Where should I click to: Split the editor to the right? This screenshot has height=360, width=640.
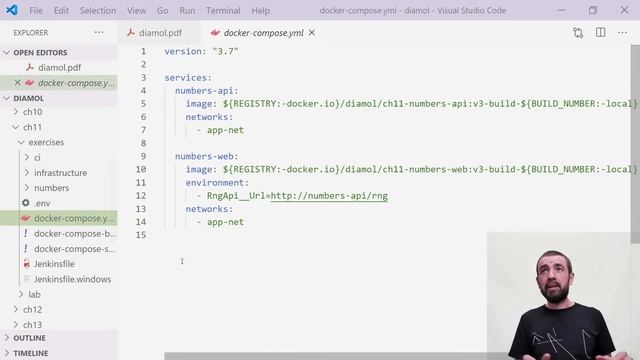(x=600, y=32)
